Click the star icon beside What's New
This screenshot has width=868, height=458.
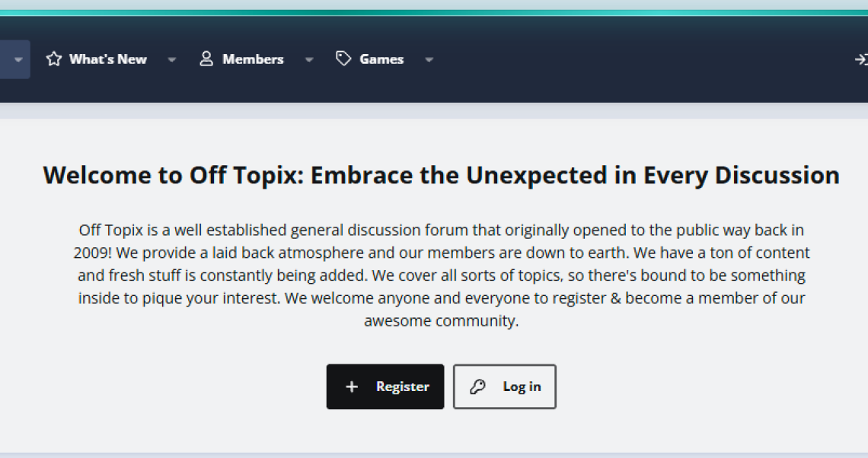(x=54, y=59)
